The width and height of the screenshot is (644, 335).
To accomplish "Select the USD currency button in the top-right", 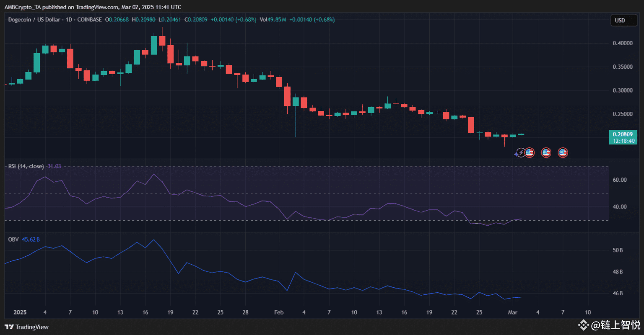I will (624, 20).
